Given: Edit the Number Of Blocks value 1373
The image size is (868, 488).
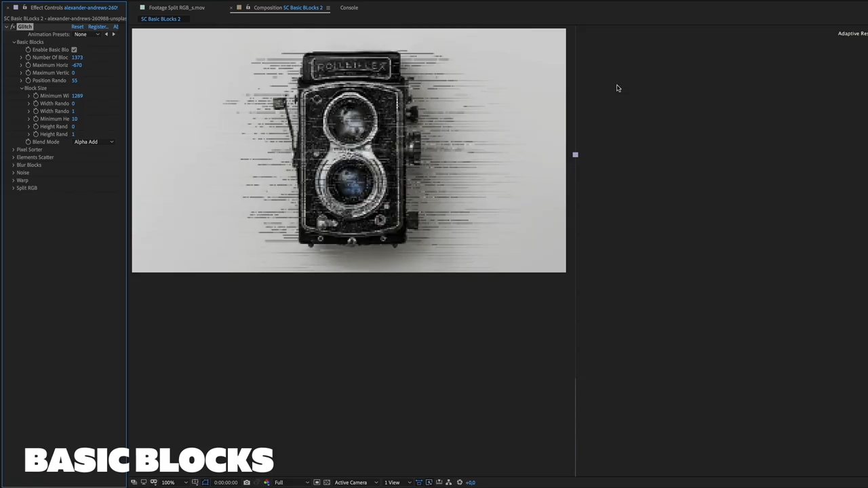Looking at the screenshot, I should point(77,58).
